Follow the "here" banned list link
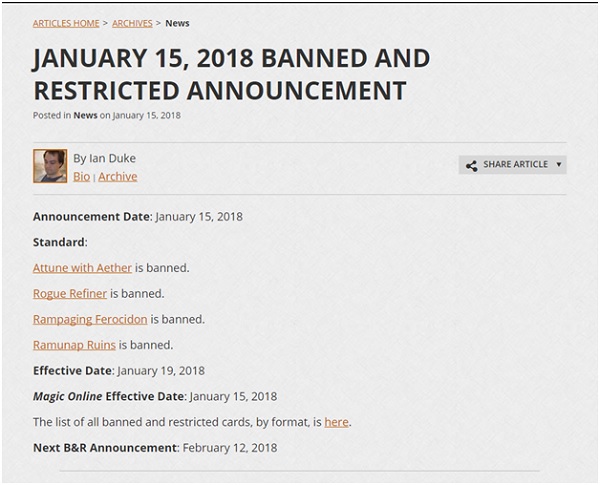The image size is (600, 485). pos(336,422)
